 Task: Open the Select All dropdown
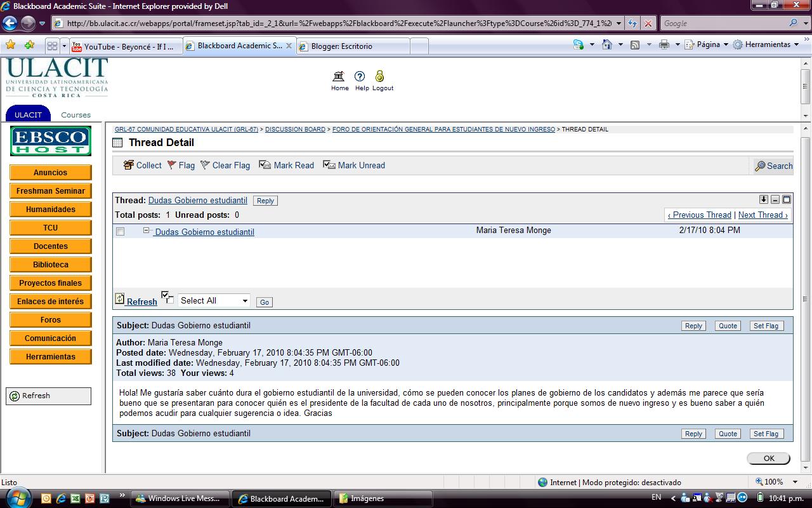tap(214, 300)
